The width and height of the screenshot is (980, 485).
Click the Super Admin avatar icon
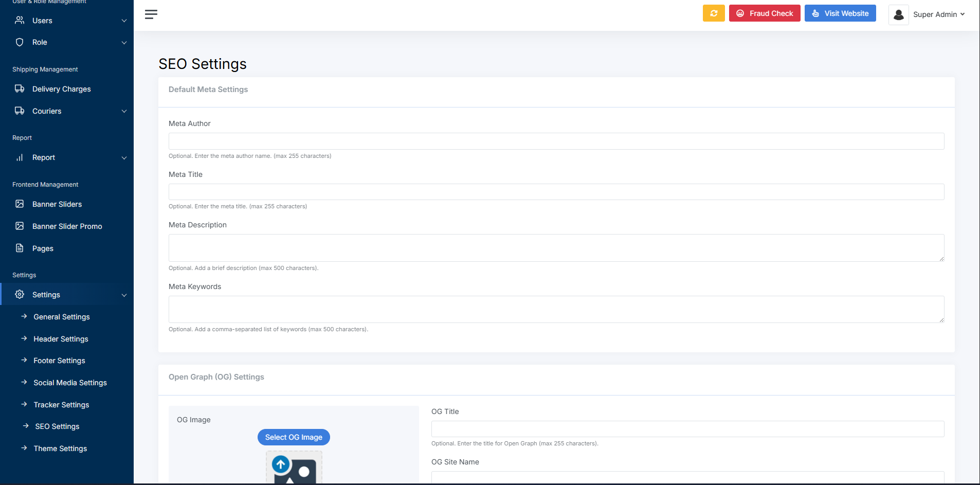(898, 15)
